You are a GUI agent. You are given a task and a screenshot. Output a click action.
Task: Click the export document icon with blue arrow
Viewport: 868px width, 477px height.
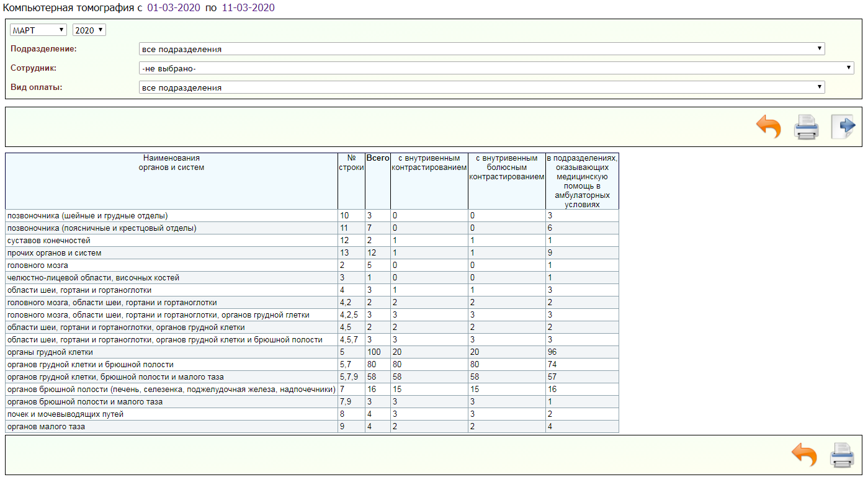[843, 127]
